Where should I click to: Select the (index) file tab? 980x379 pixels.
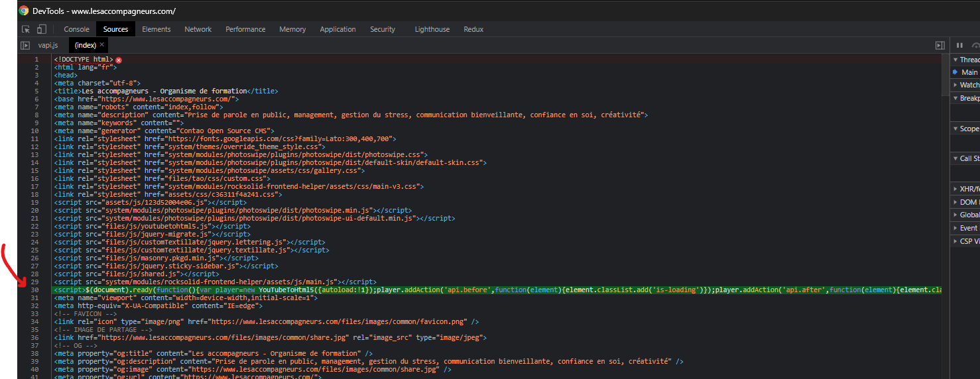tap(86, 45)
